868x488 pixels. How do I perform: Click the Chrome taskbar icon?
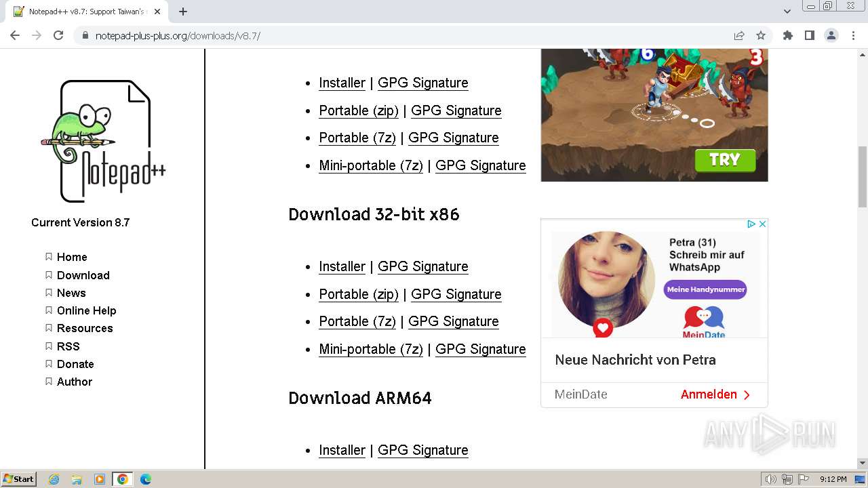tap(123, 479)
